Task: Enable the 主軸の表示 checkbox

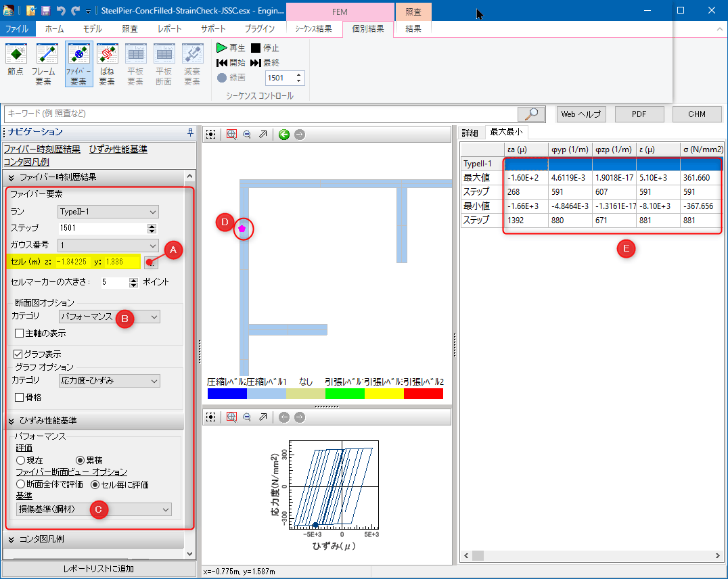Action: point(20,333)
